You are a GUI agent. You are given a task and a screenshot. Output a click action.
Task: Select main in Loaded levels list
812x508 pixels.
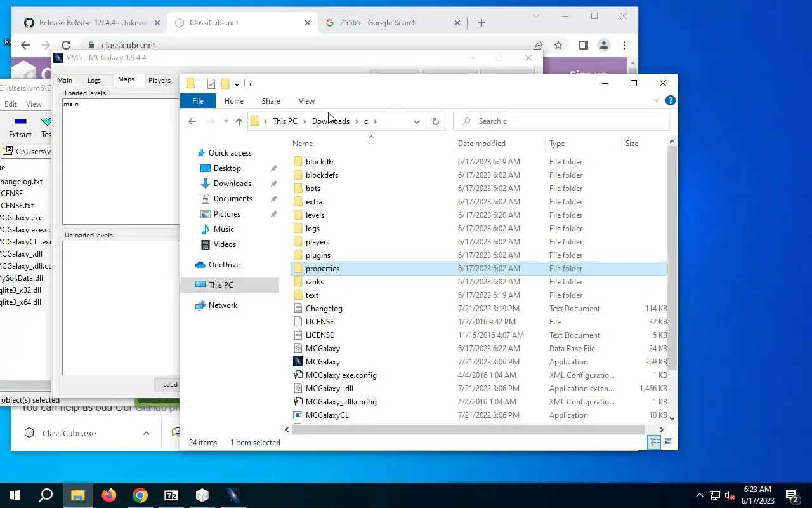pyautogui.click(x=71, y=104)
